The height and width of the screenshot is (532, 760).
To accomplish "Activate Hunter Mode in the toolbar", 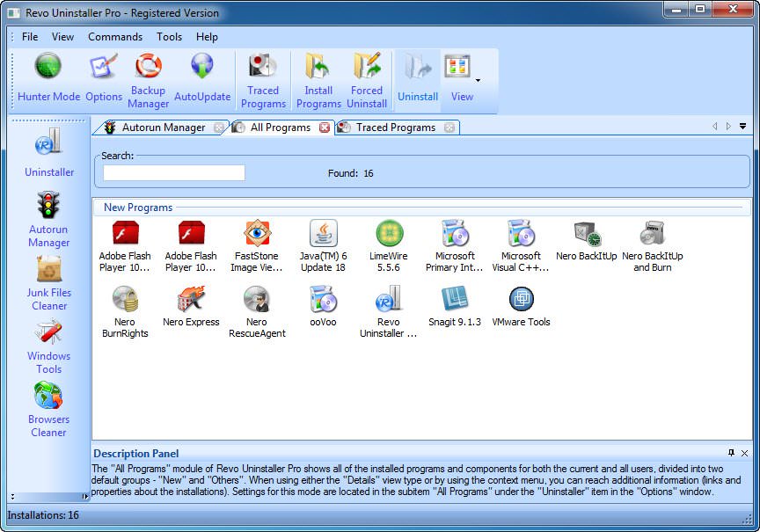I will tap(48, 77).
